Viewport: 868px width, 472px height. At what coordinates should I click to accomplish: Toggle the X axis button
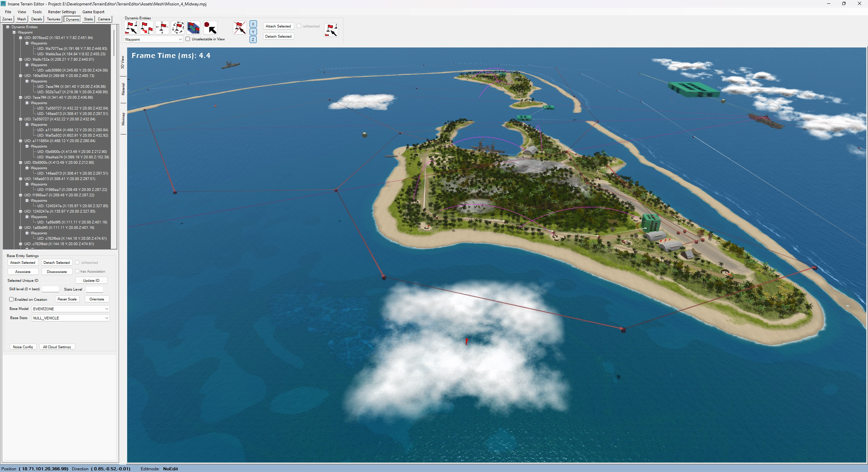253,24
